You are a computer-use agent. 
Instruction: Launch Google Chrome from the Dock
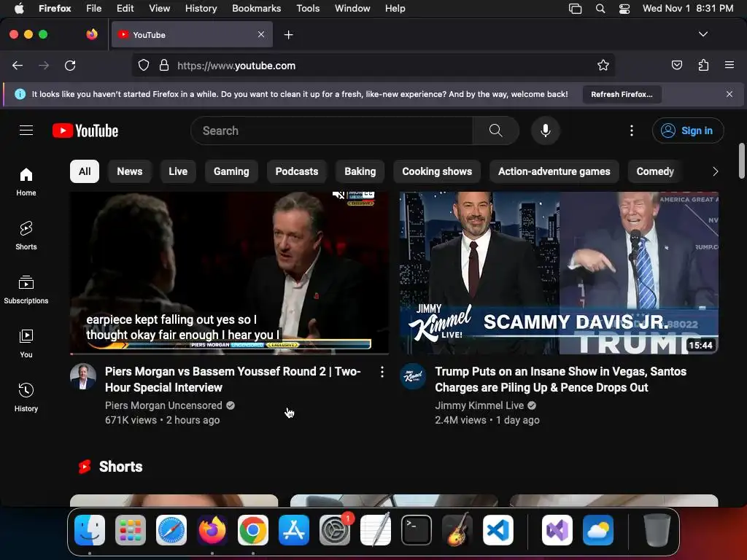point(253,530)
